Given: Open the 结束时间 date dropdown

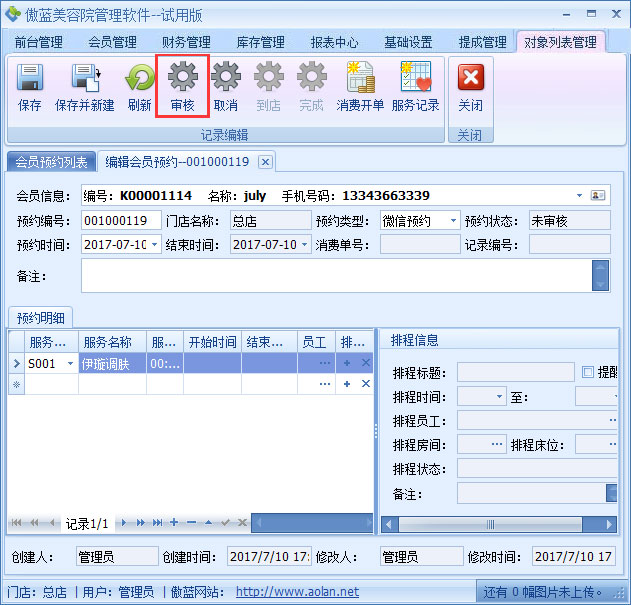Looking at the screenshot, I should 304,245.
